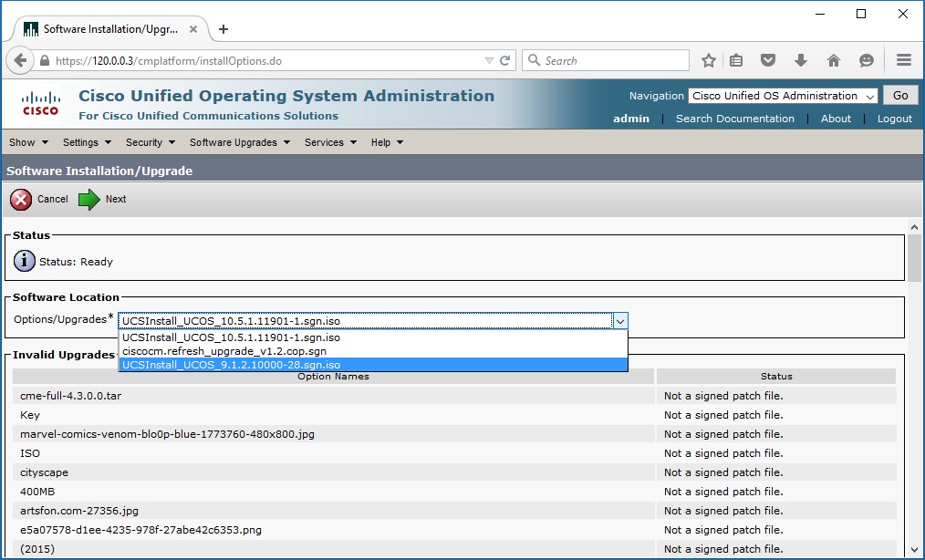This screenshot has height=560, width=925.
Task: Click the Status column header
Action: click(x=776, y=377)
